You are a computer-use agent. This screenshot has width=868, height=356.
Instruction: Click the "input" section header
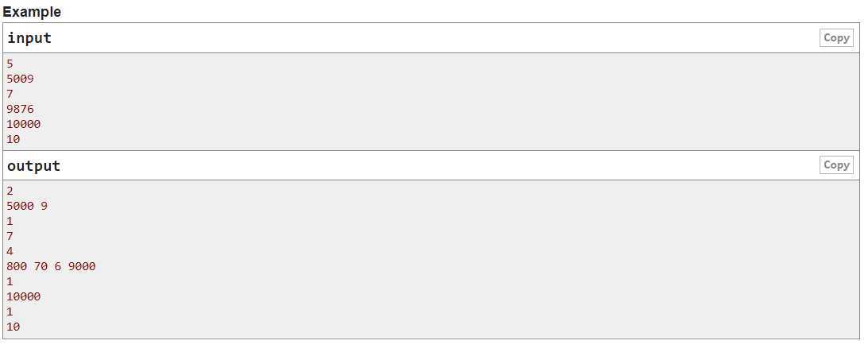pos(29,37)
